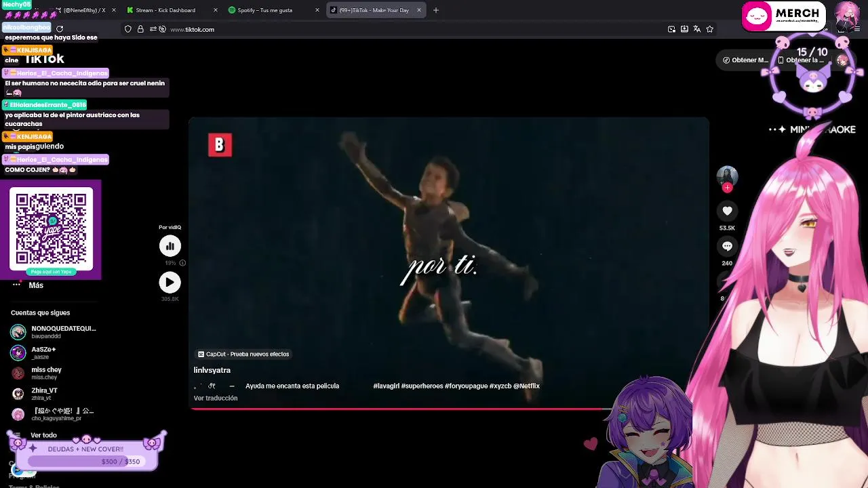Open Zhira_VT followed account

(x=35, y=394)
